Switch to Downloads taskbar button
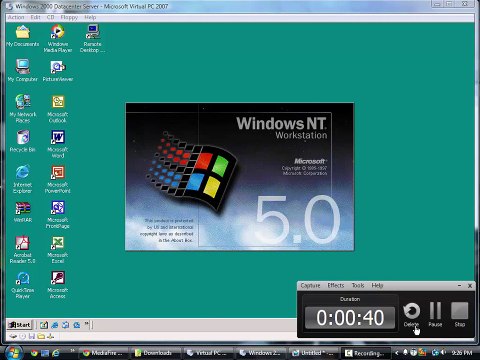 (x=155, y=353)
